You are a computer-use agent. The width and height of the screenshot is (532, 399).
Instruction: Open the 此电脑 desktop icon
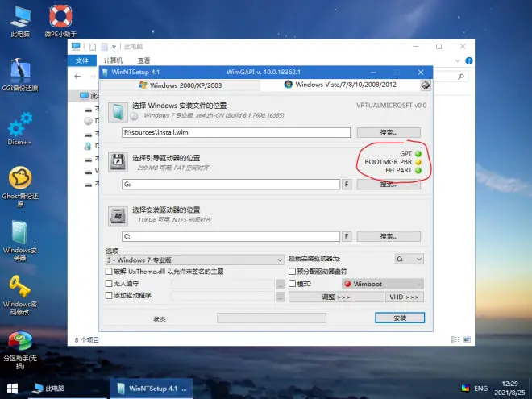(x=20, y=21)
